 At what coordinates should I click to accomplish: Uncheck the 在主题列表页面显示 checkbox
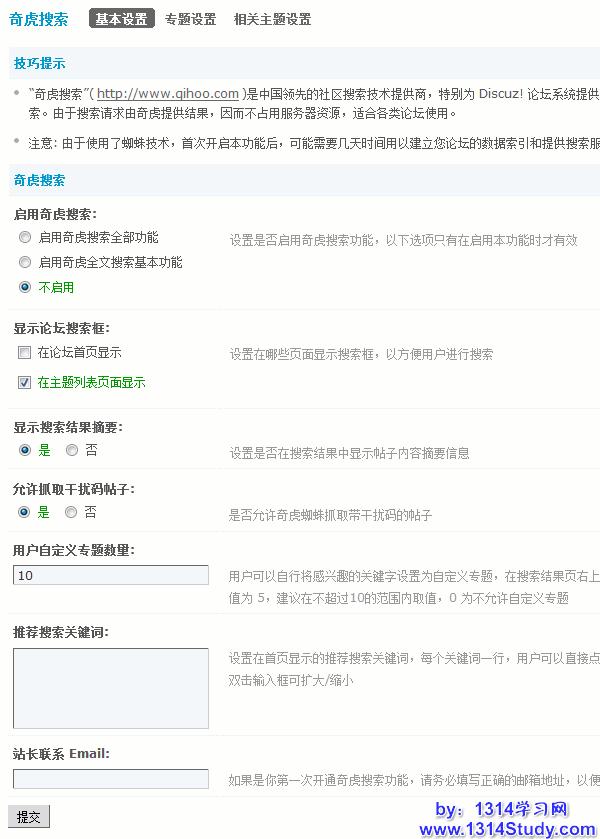click(x=25, y=382)
